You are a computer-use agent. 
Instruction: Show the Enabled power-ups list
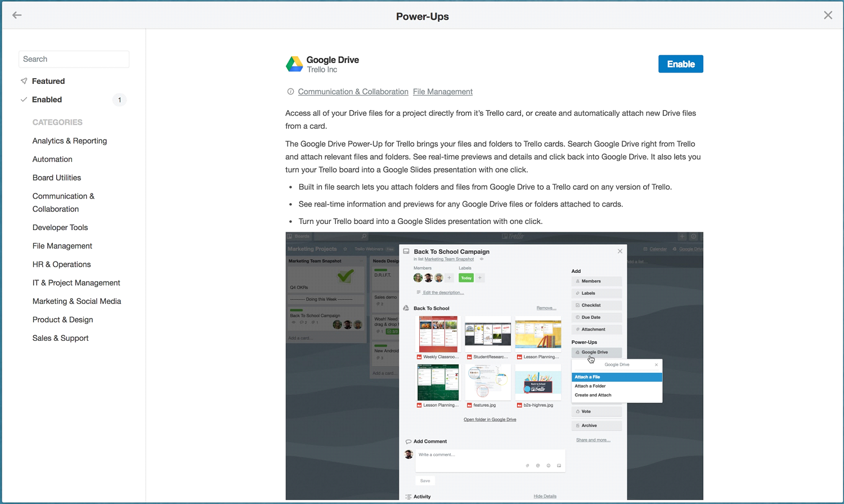(x=47, y=100)
